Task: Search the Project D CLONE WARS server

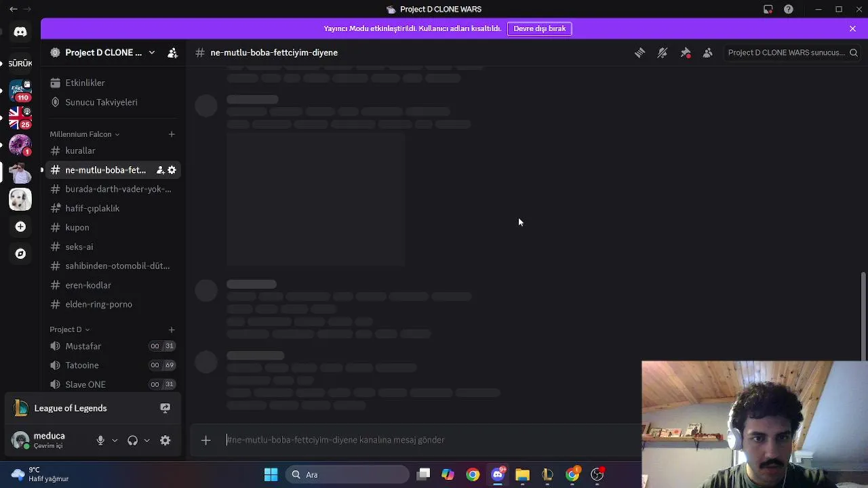Action: pos(793,52)
